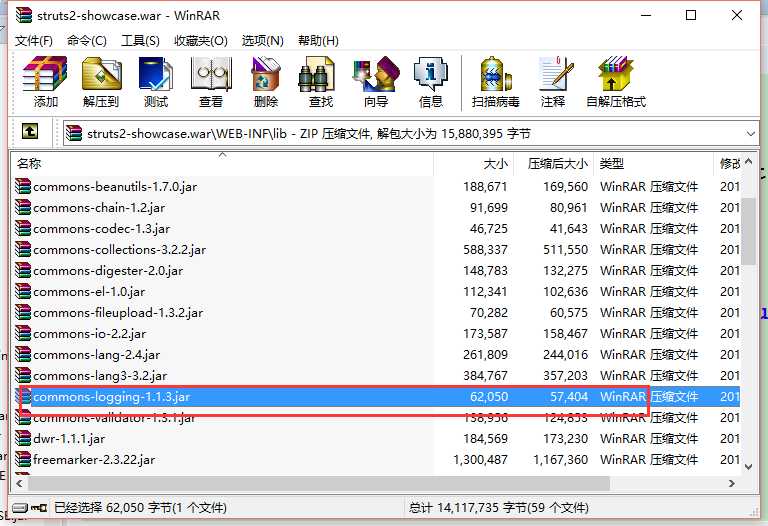Click the icon of commons-chain-1.2.jar
768x526 pixels.
click(23, 208)
